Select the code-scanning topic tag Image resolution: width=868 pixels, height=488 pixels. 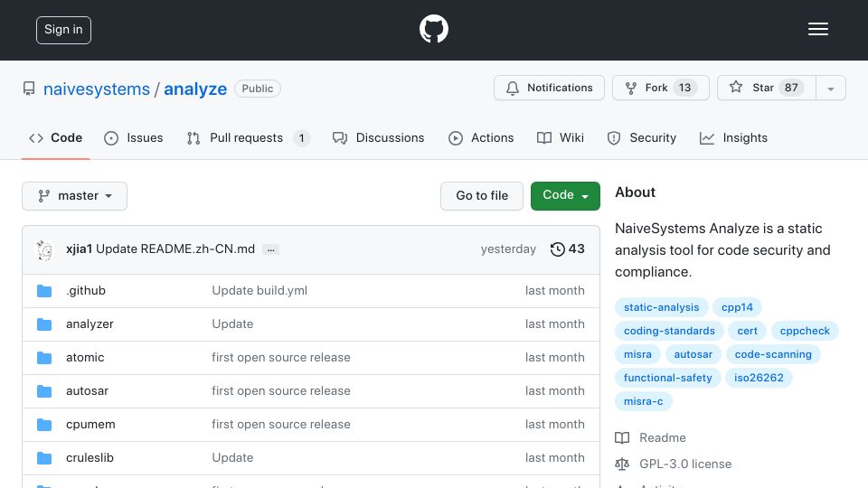773,354
